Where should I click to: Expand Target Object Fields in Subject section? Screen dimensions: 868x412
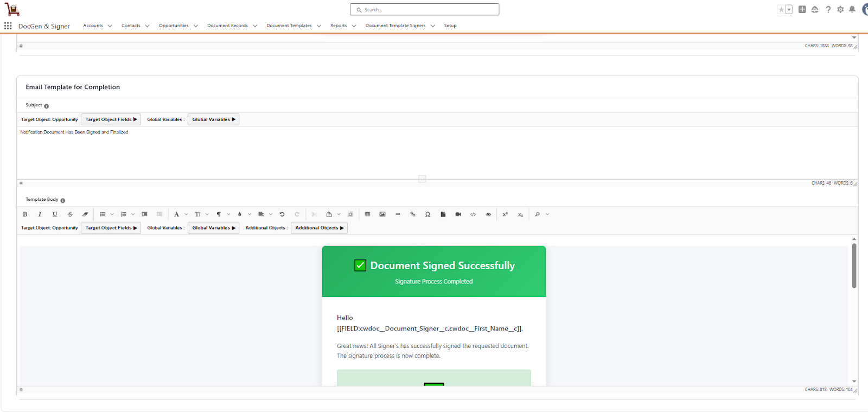pos(111,119)
